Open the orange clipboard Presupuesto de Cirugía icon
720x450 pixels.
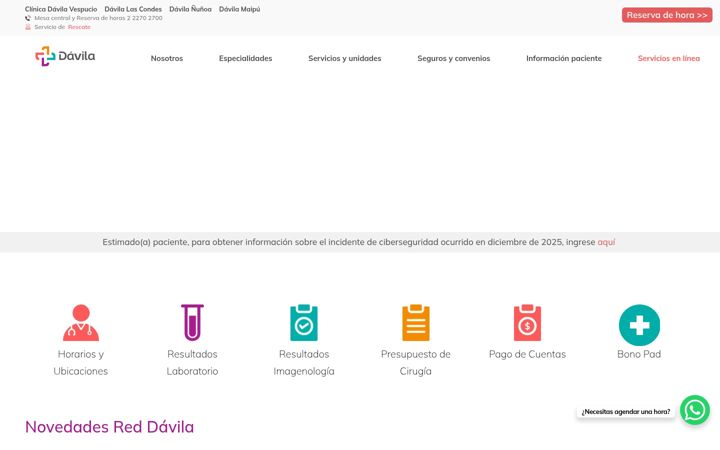point(416,322)
